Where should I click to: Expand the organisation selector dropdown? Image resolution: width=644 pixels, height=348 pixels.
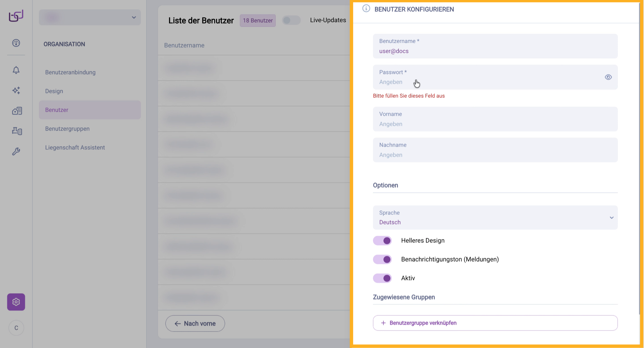point(90,17)
